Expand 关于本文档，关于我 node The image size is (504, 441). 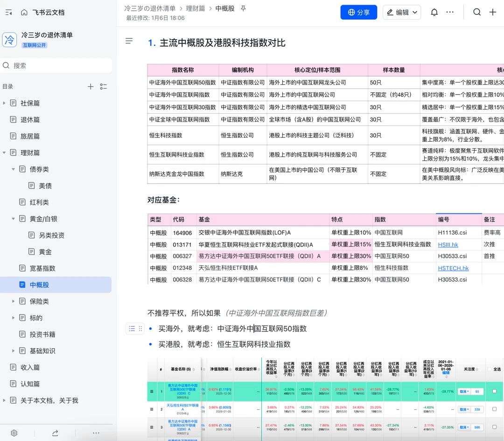click(4, 400)
